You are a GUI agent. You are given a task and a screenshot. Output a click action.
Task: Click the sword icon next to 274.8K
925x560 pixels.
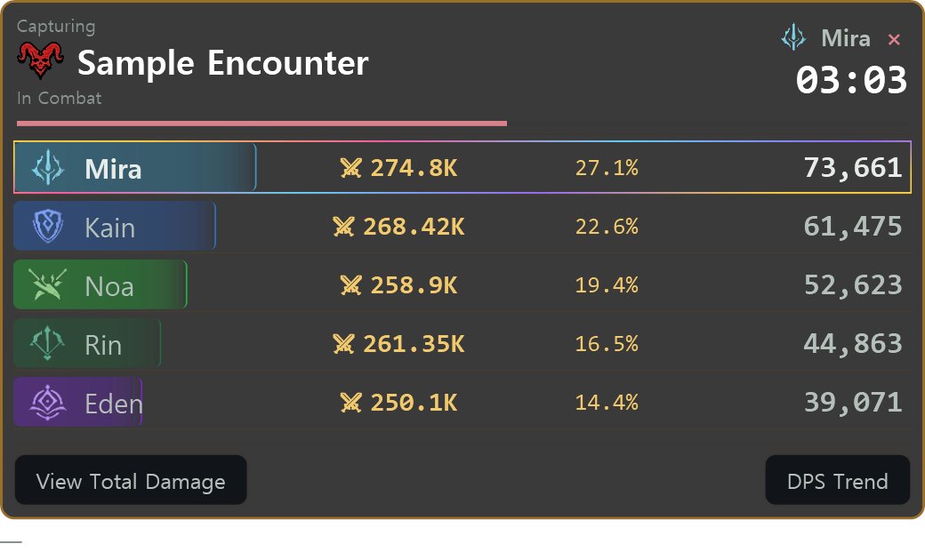point(350,168)
